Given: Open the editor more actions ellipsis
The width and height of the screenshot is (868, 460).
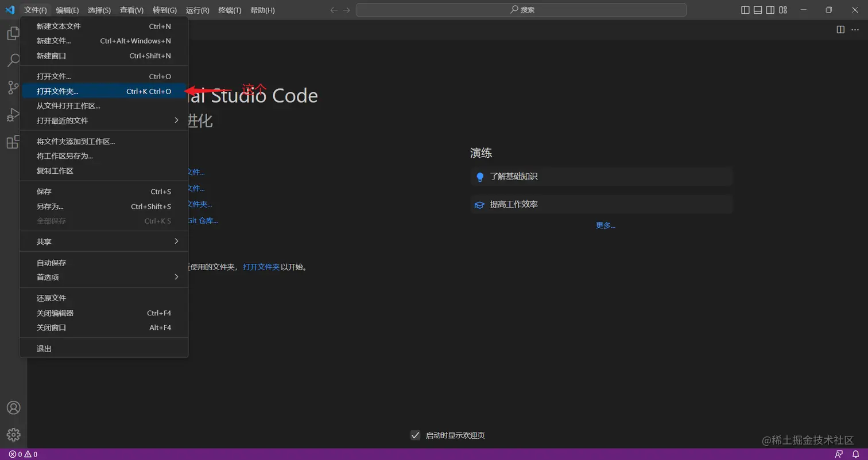Looking at the screenshot, I should (855, 30).
